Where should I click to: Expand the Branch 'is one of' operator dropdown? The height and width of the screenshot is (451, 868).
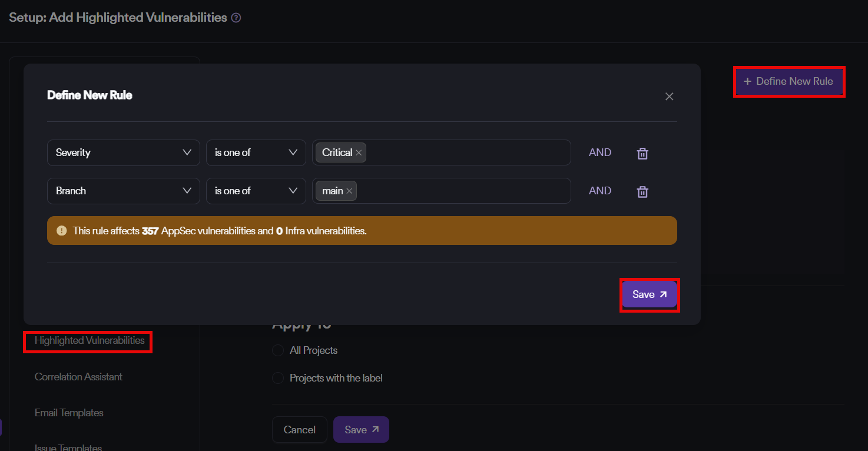[256, 191]
